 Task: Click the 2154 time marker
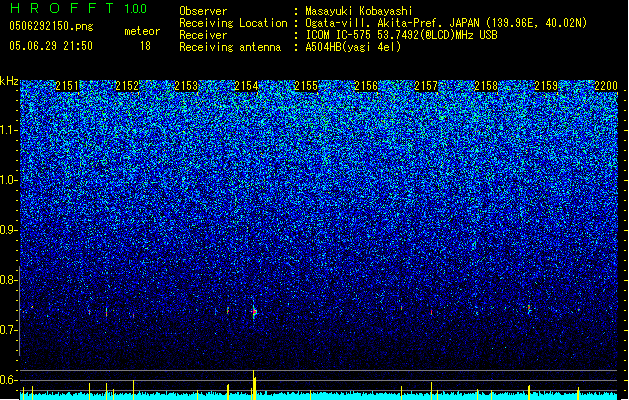click(x=246, y=86)
